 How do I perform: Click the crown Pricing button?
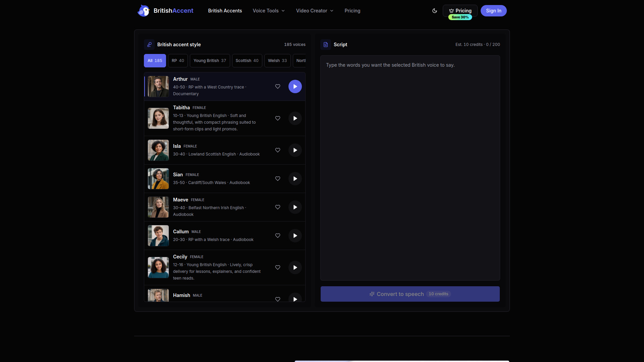tap(460, 11)
